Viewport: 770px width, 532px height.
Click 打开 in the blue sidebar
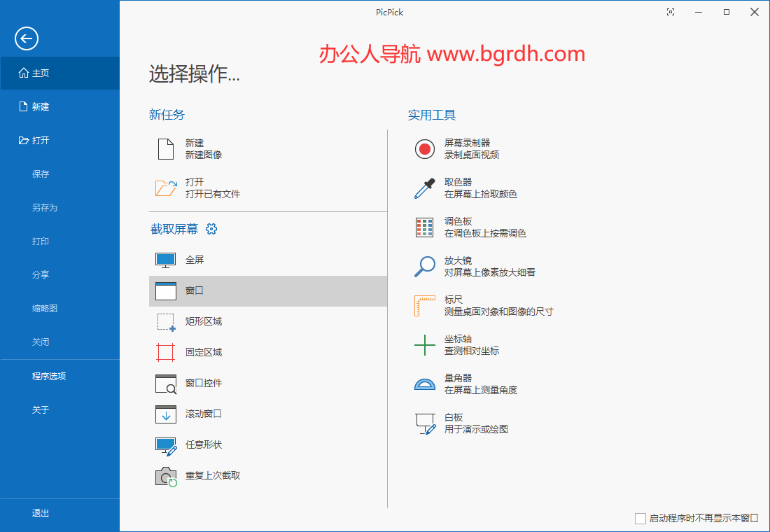41,140
